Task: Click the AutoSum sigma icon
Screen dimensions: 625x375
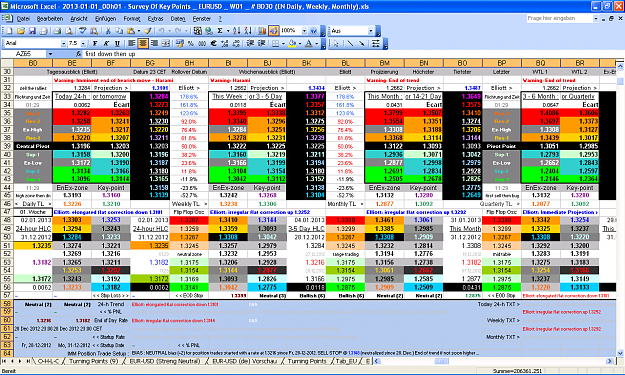Action: click(220, 31)
